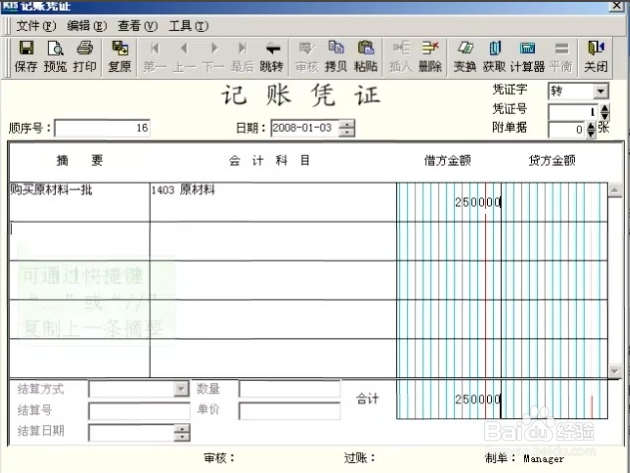Click the 数量 input field
Screen dimensions: 630x473
point(289,389)
